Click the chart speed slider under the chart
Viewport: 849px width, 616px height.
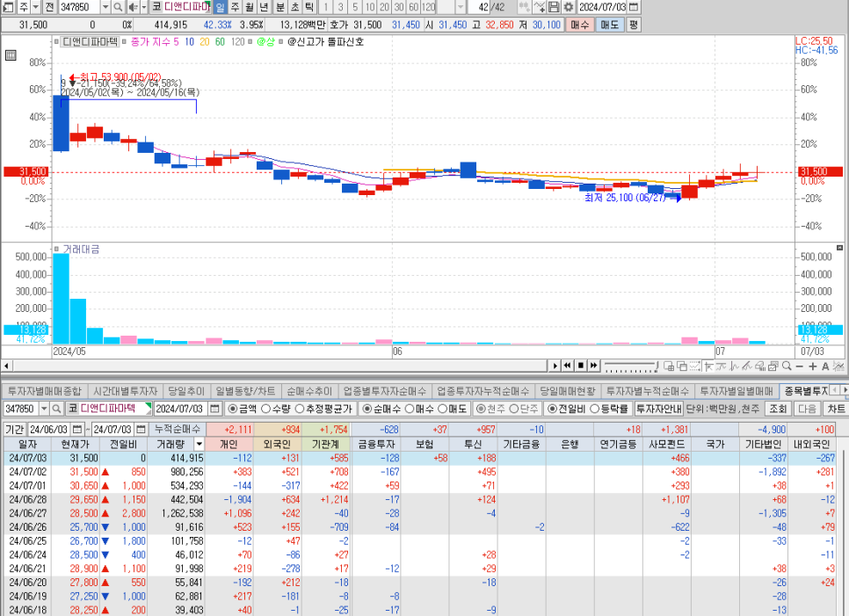(x=631, y=366)
